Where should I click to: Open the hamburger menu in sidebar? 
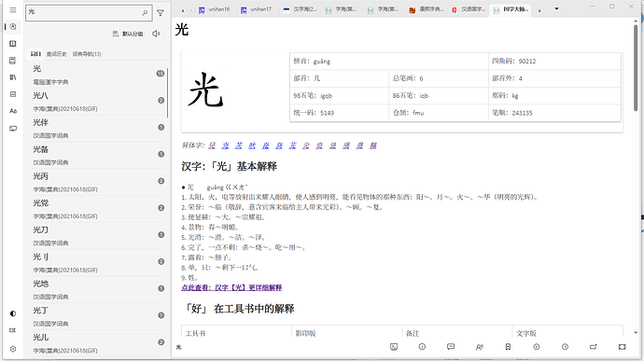13,10
